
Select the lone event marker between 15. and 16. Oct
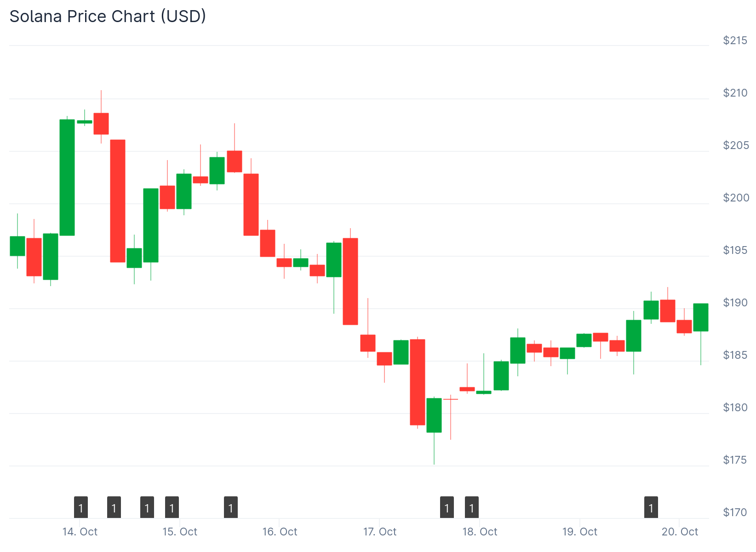[x=231, y=507]
